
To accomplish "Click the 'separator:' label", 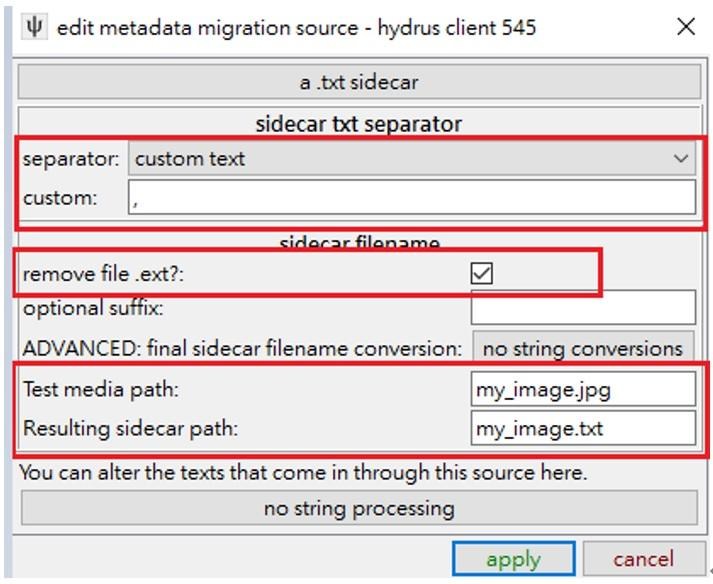I will pyautogui.click(x=71, y=159).
